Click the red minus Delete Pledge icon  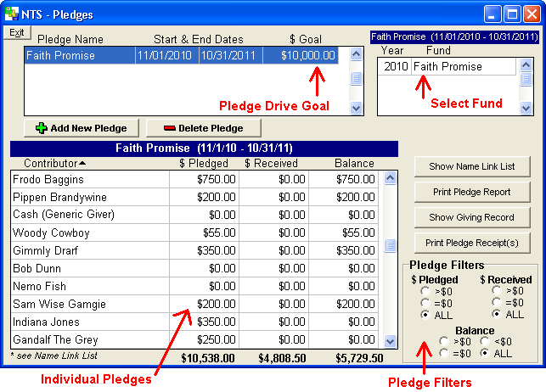(170, 128)
